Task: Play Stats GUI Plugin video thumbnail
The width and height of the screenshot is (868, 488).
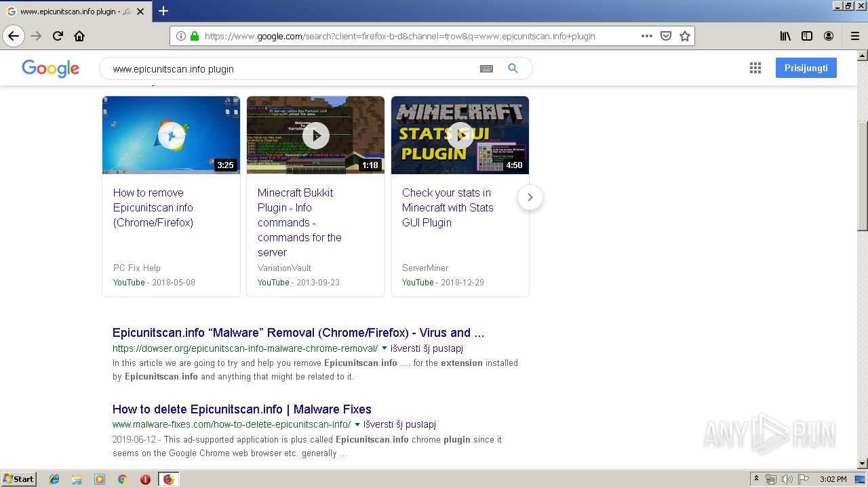Action: click(460, 135)
